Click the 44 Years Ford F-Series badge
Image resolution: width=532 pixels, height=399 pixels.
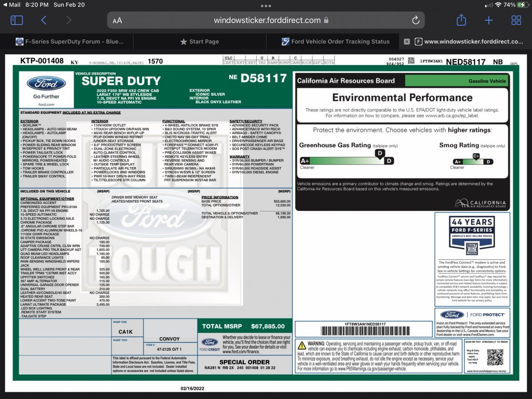[x=472, y=235]
